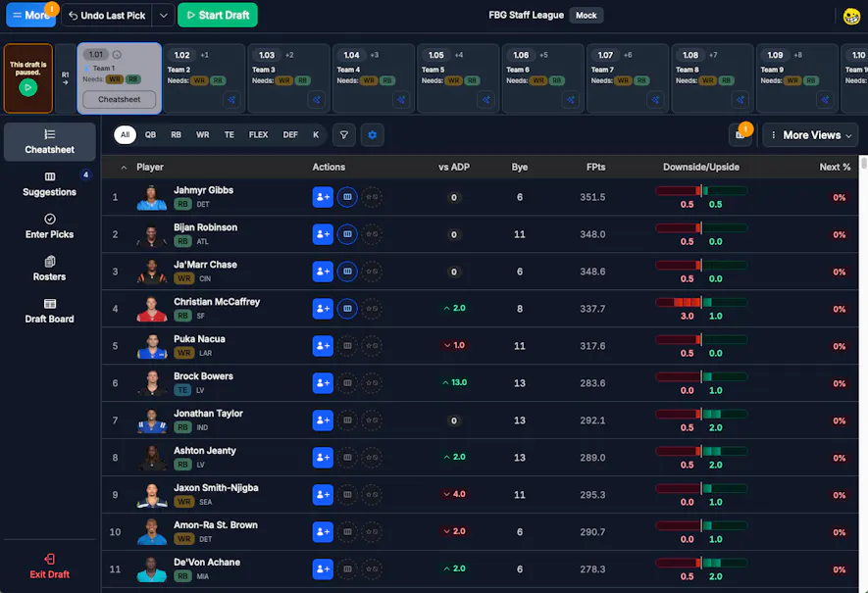Image resolution: width=868 pixels, height=593 pixels.
Task: Click the add-player icon for Puka Nacua
Action: pyautogui.click(x=322, y=346)
